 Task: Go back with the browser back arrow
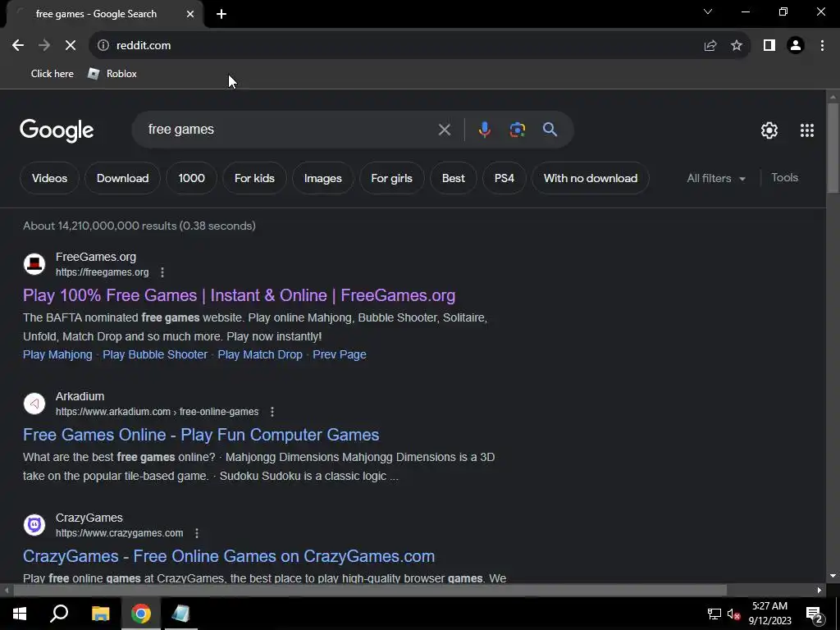pyautogui.click(x=18, y=46)
